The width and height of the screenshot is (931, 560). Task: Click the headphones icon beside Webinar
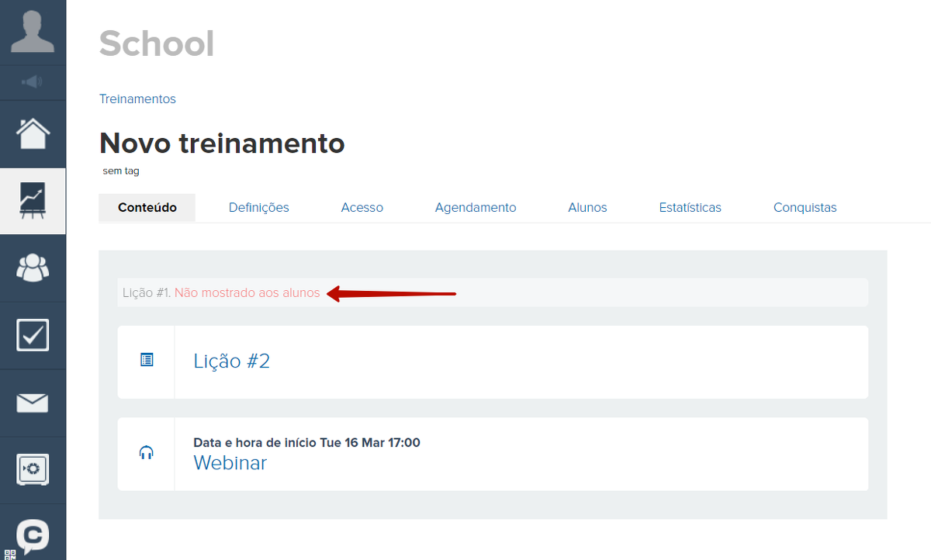[147, 453]
